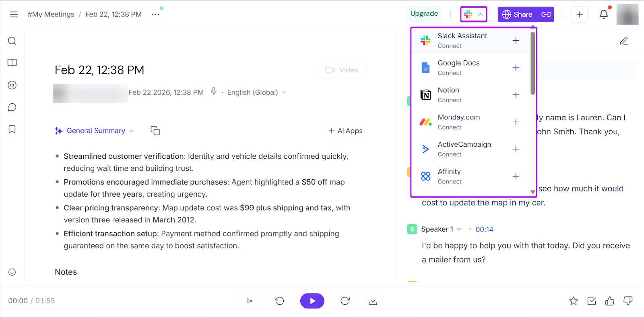Open the bookmark icon in sidebar

click(12, 129)
